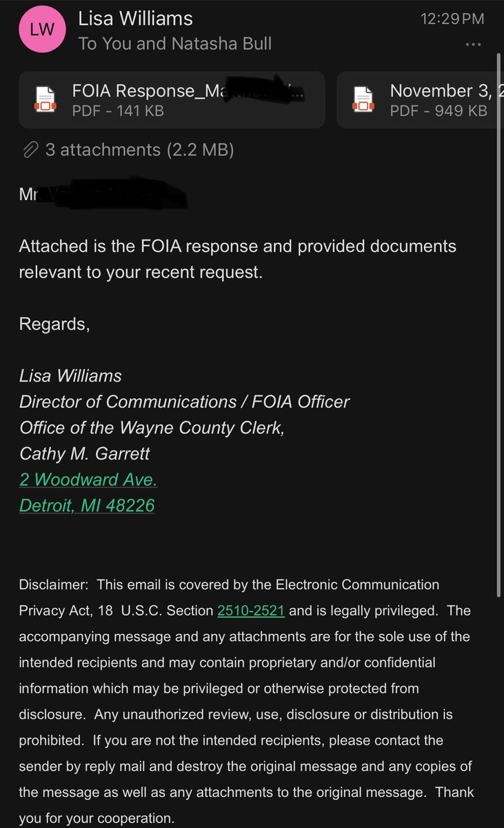Tap the 12:29 PM timestamp
The width and height of the screenshot is (504, 828).
452,19
